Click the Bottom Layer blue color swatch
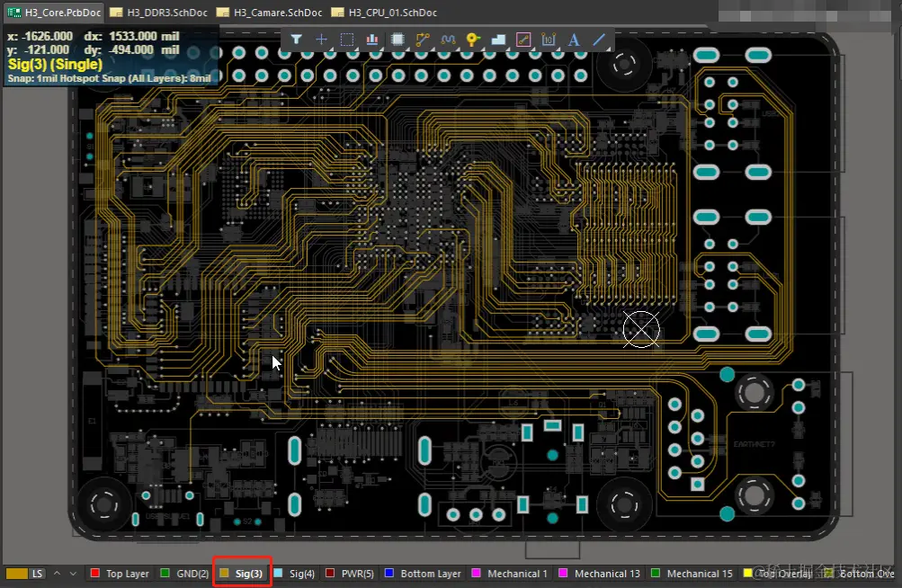 pos(389,573)
